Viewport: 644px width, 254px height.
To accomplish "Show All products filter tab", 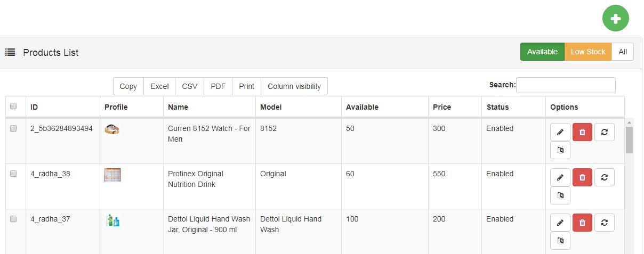I will [x=623, y=52].
